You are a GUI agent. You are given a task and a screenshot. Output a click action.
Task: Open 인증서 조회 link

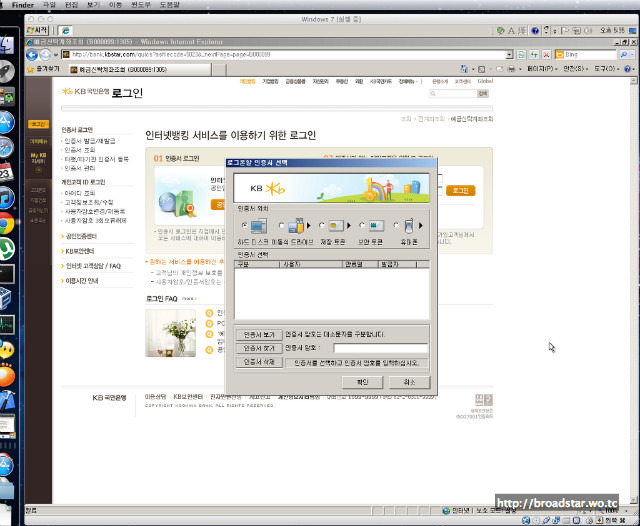point(80,150)
